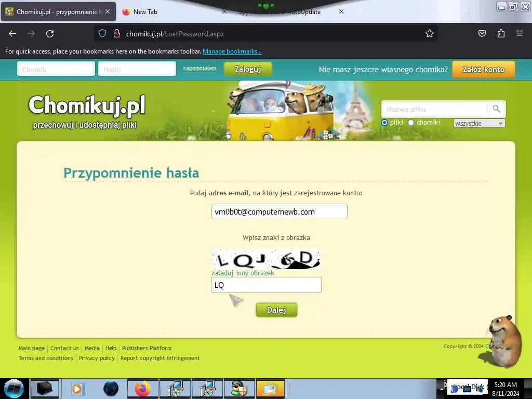The image size is (532, 399).
Task: Open second network computer taskbar icon
Action: point(207,389)
